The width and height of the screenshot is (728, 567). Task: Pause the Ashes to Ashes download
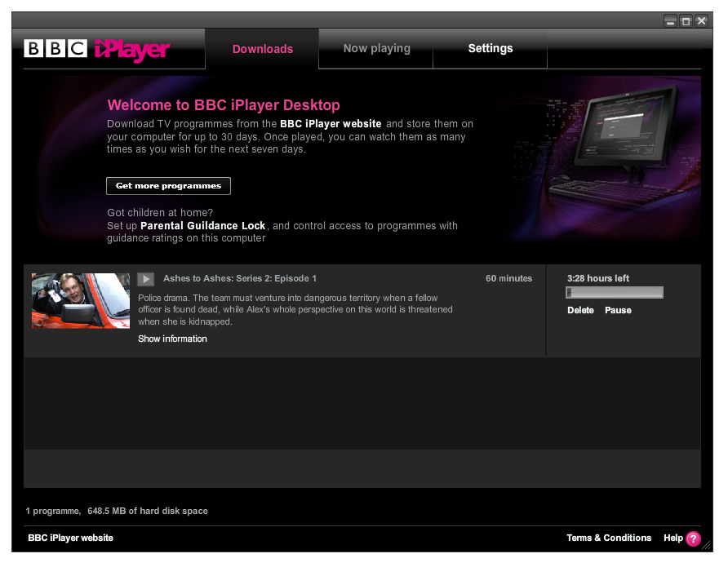618,310
